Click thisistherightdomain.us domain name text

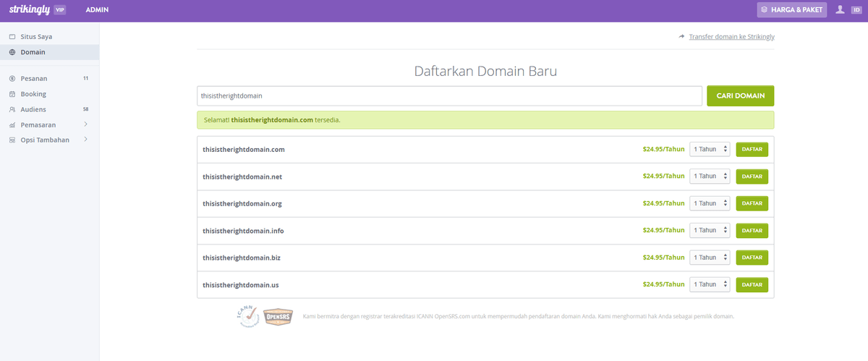[240, 285]
